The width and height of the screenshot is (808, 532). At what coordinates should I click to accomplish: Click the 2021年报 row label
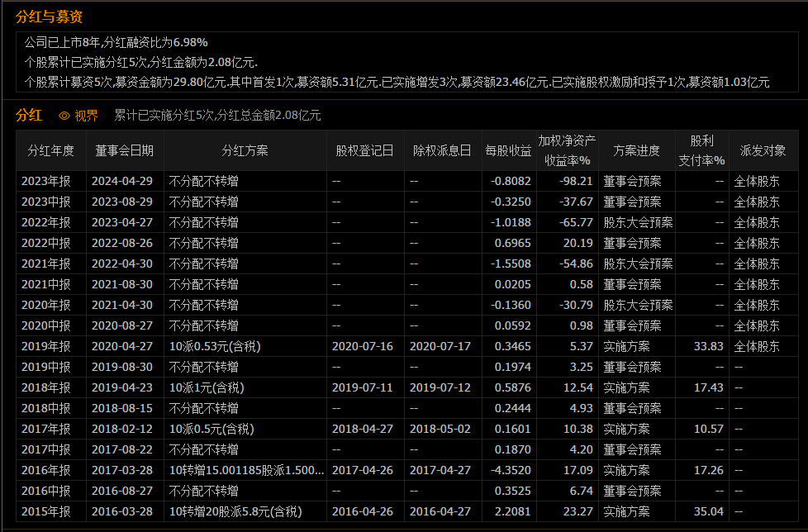[x=46, y=264]
